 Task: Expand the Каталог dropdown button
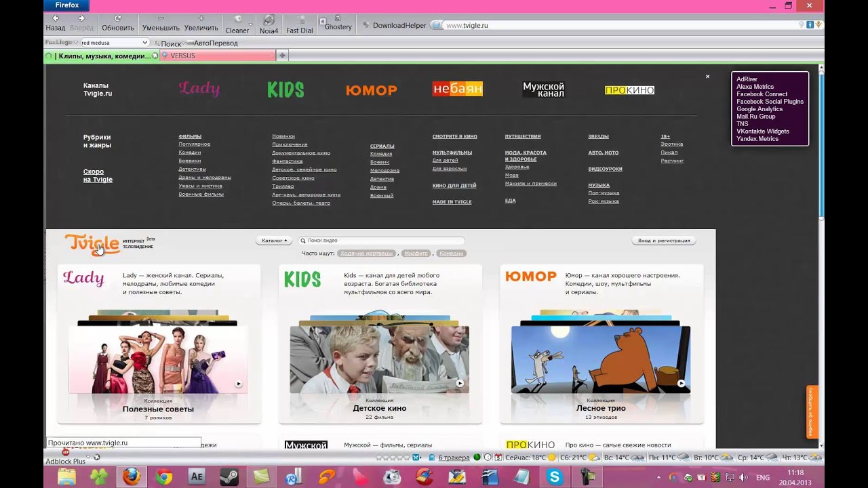coord(275,241)
